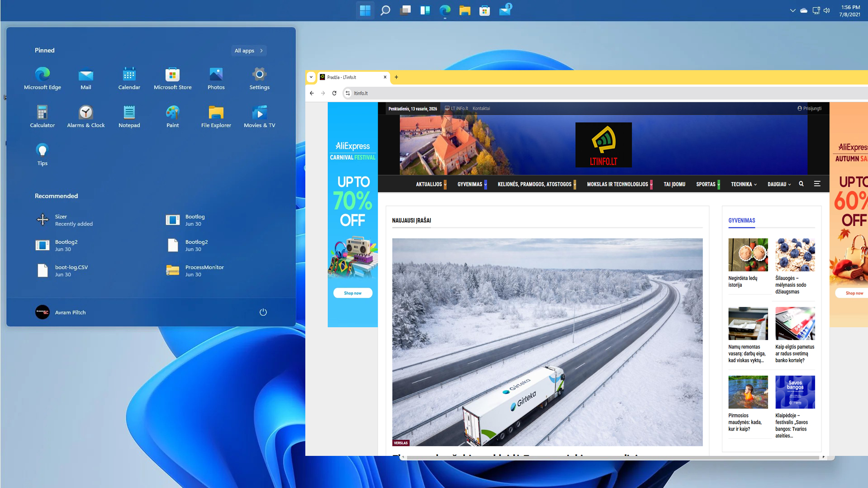Expand the All apps list
868x488 pixels.
point(248,51)
